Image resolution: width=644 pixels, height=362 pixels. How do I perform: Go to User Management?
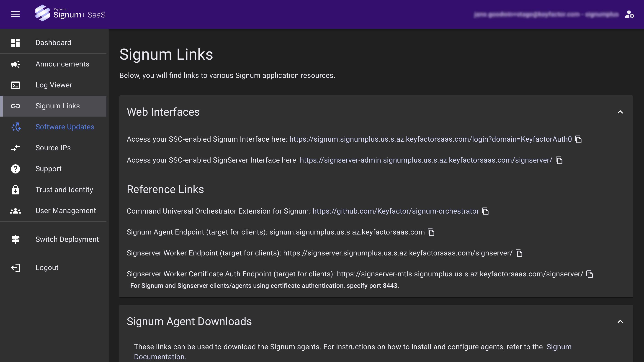[53, 211]
